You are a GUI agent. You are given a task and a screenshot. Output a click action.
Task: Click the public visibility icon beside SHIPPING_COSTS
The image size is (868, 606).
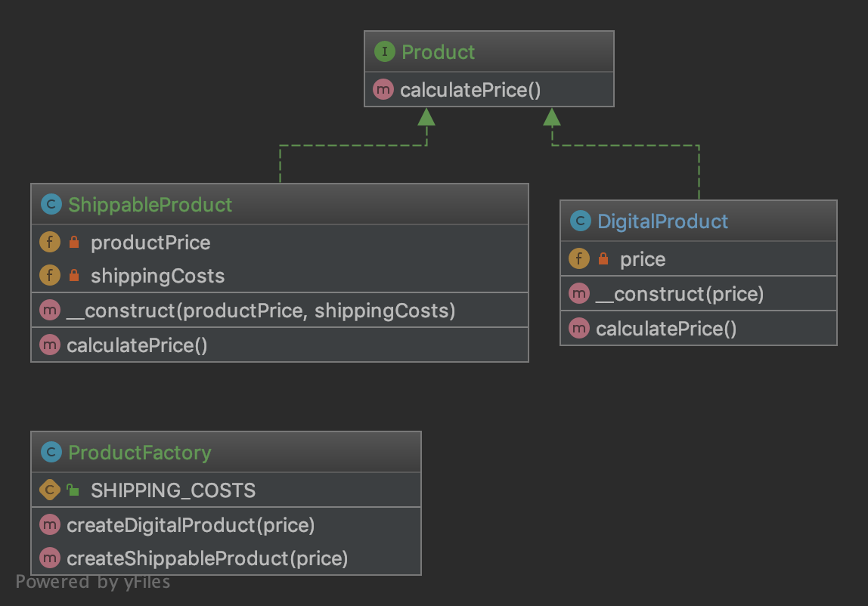pos(73,490)
